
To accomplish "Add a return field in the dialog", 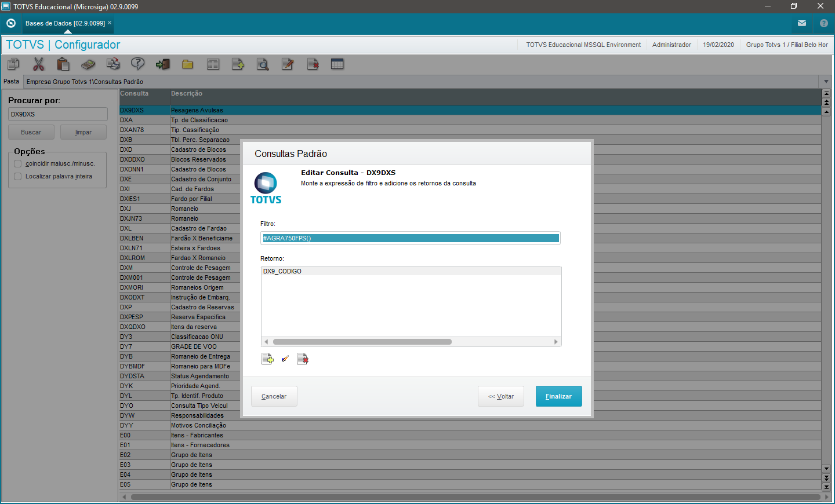I will point(267,359).
